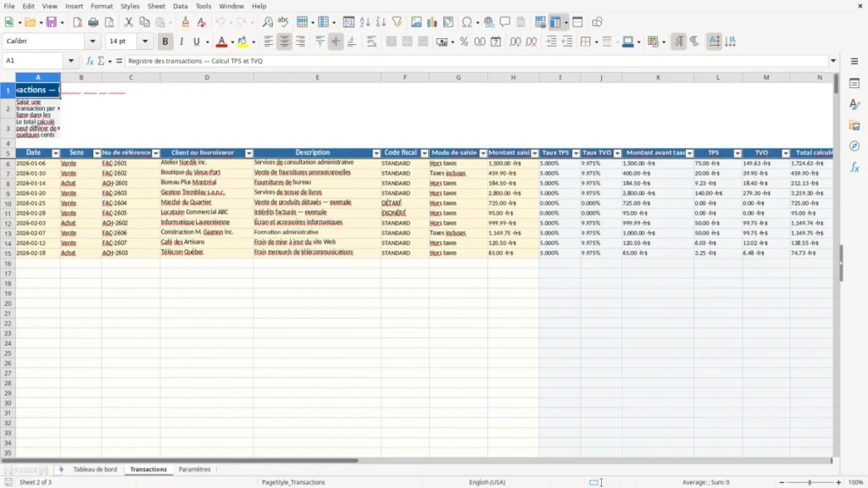Click Export as PDF icon
This screenshot has height=488, width=868.
tap(77, 22)
